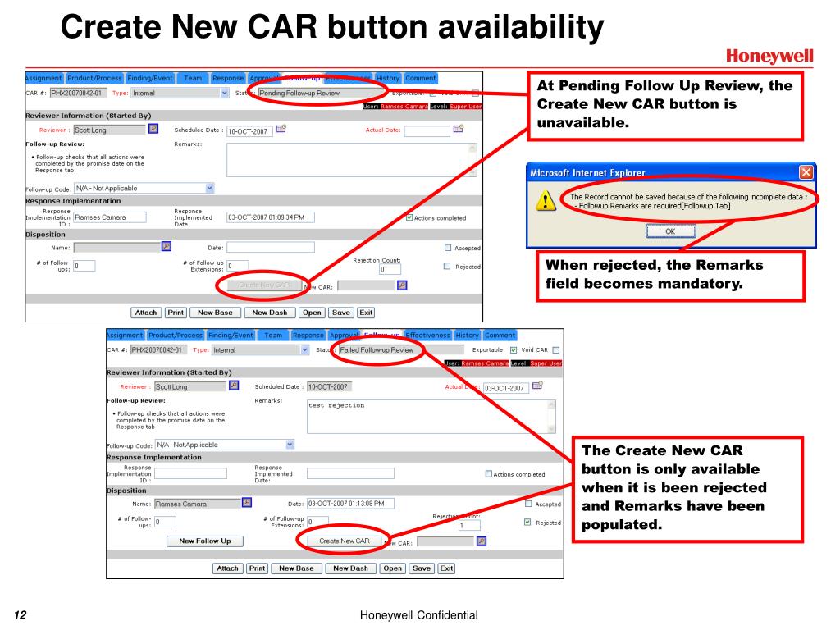Open Actual Date calendar icon in upper form
This screenshot has height=630, width=840.
458,129
